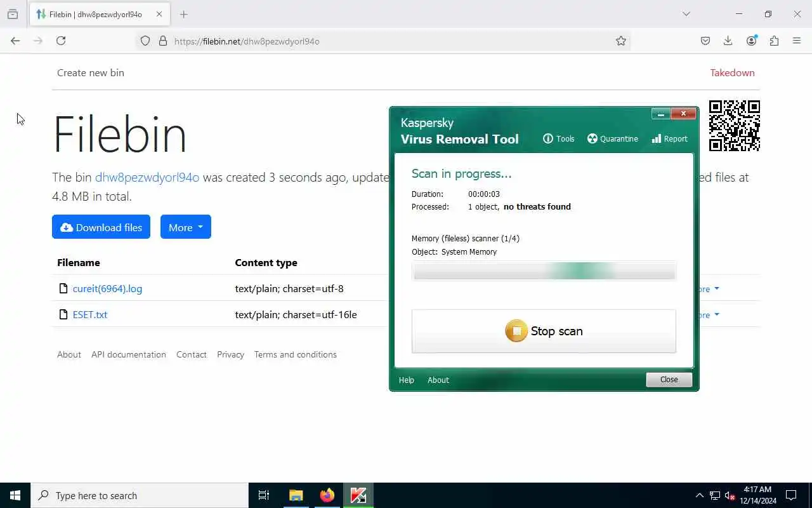Click the browser back arrow
This screenshot has width=812, height=508.
click(15, 41)
